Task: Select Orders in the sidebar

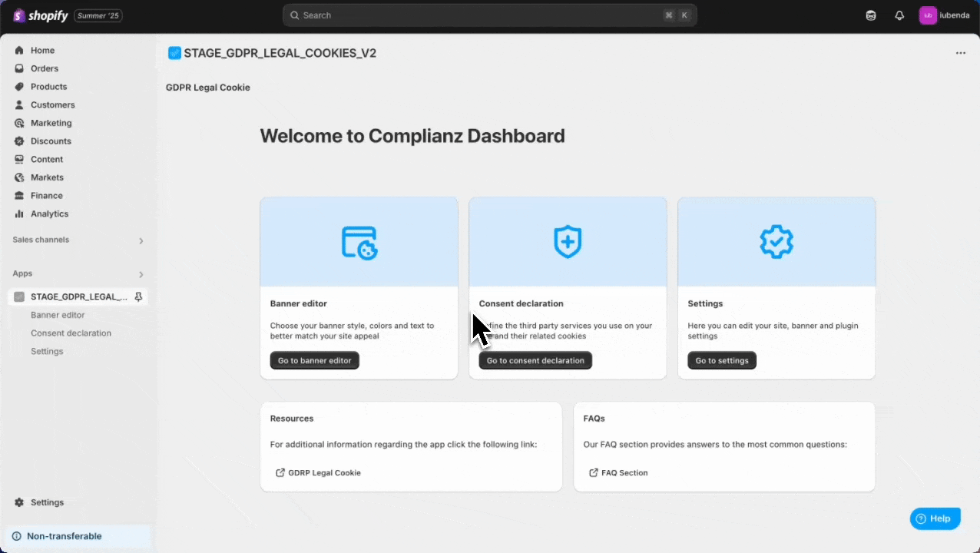Action: tap(45, 68)
